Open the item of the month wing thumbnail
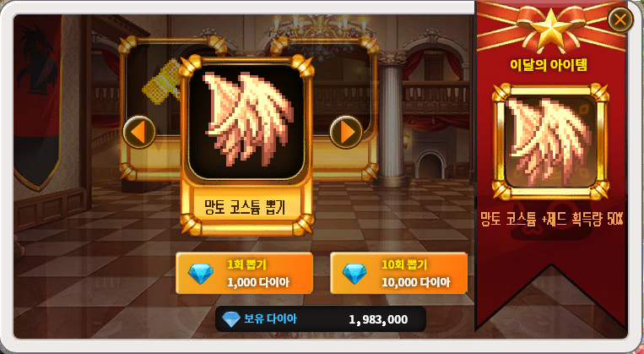644x354 pixels. tap(550, 141)
